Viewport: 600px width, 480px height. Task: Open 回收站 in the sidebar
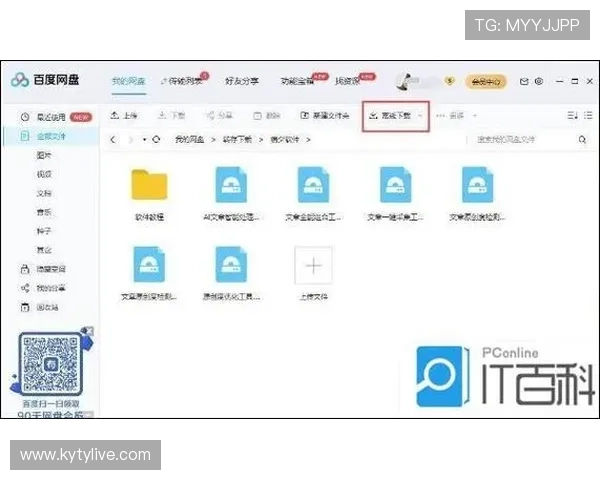point(47,307)
